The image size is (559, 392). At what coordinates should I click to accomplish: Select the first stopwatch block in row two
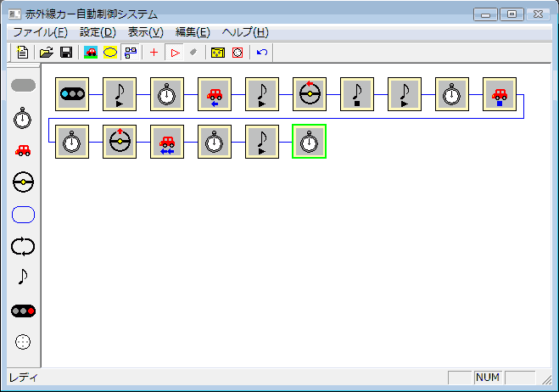point(72,142)
